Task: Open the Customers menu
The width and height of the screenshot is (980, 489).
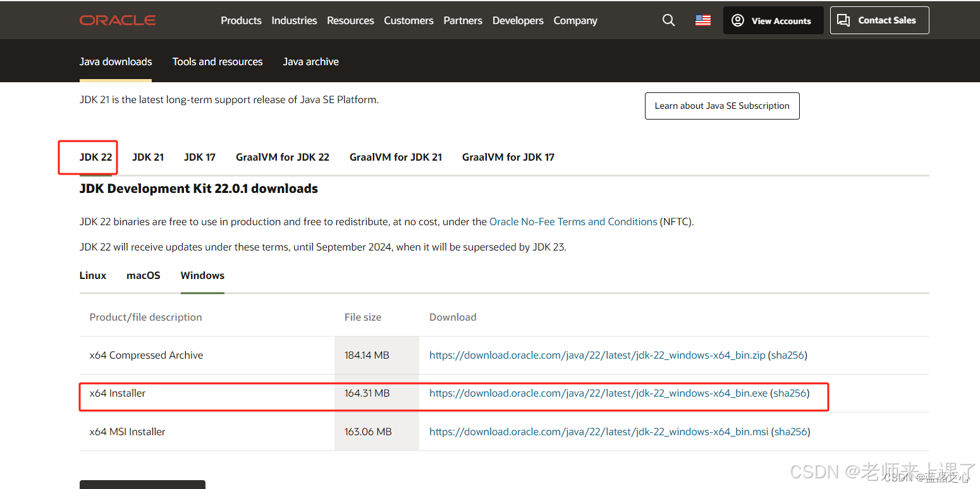Action: coord(408,20)
